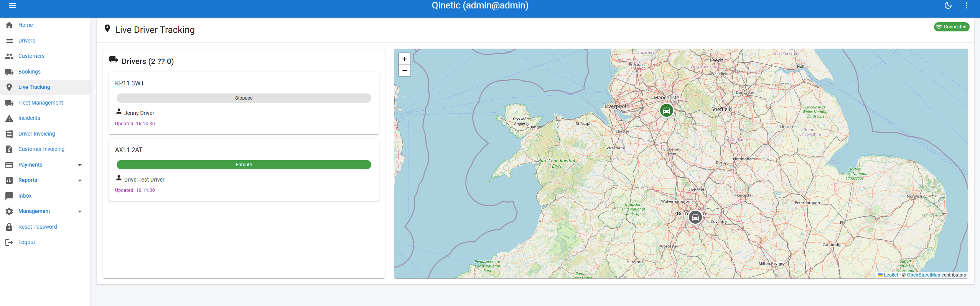
Task: Open the OpenStreetMap attribution link
Action: [923, 275]
